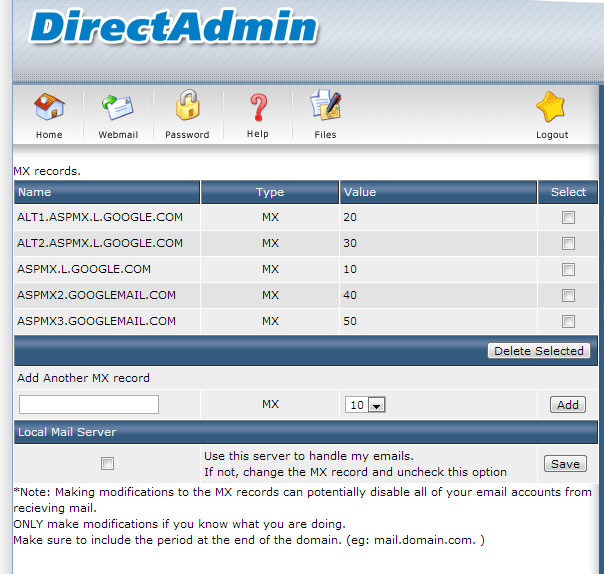Click the ALT2.ASPMX.L.GOOGLE.COM name cell
Image resolution: width=604 pixels, height=574 pixels.
(107, 243)
